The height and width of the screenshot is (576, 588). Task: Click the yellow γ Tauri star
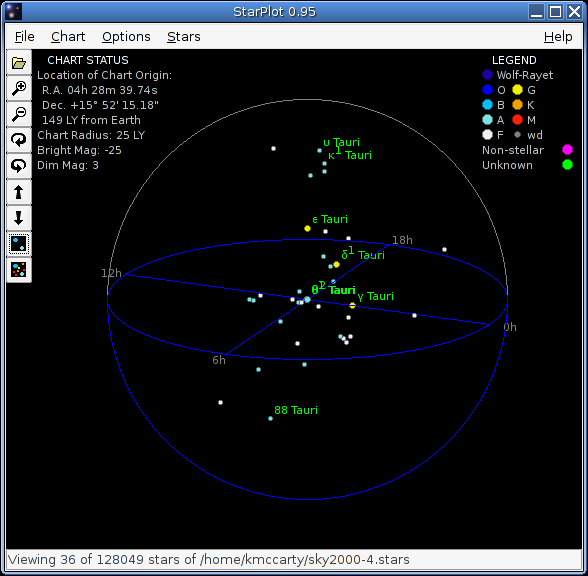point(352,306)
